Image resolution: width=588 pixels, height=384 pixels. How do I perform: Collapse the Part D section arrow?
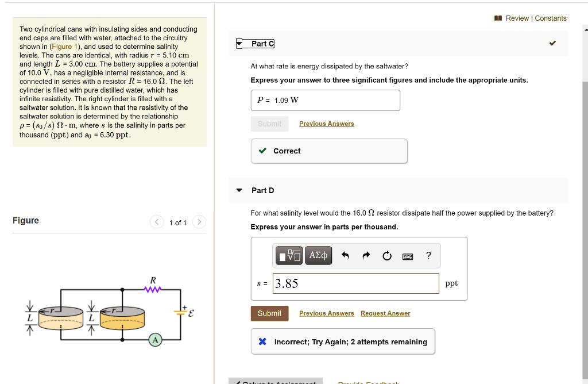click(239, 190)
